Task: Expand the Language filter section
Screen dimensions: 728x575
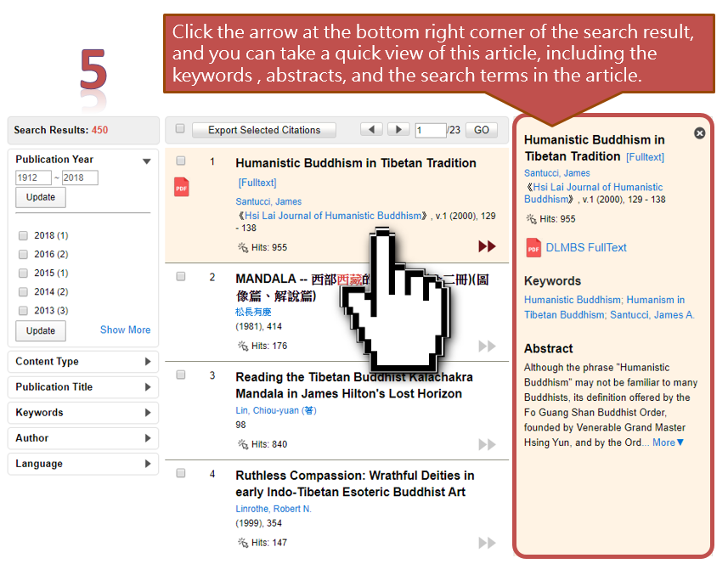Action: point(147,464)
